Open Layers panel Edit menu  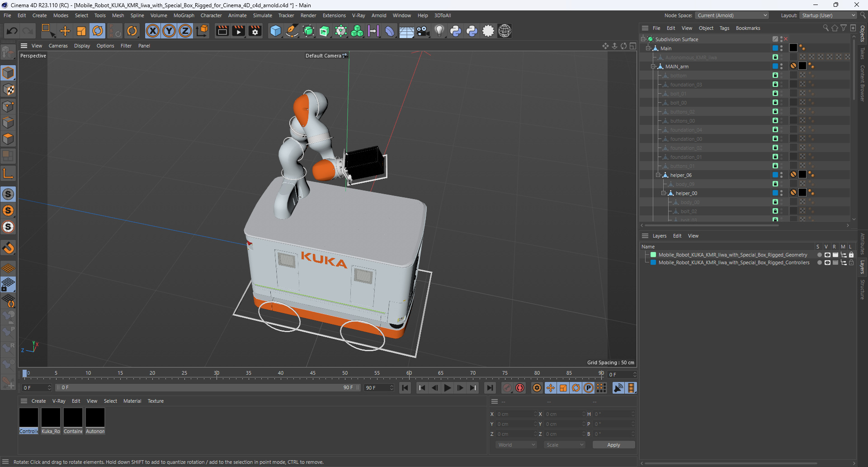pos(677,236)
